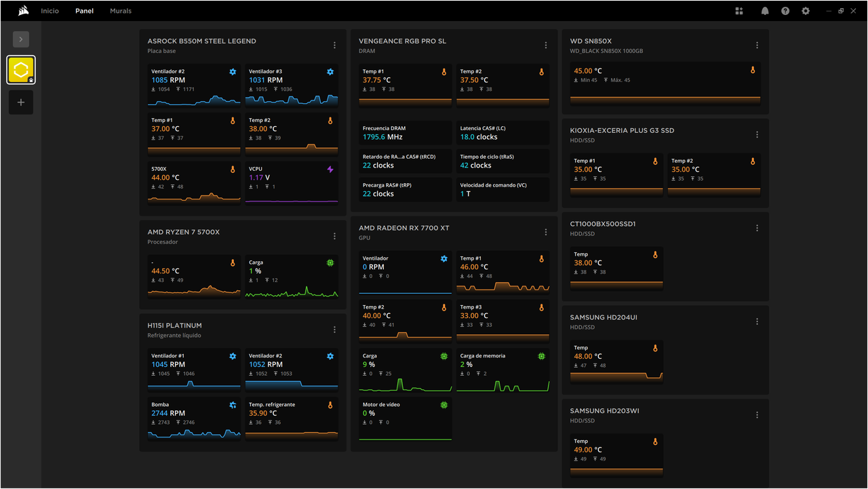
Task: Select the yellow dashboard profile thumbnail
Action: pyautogui.click(x=21, y=70)
